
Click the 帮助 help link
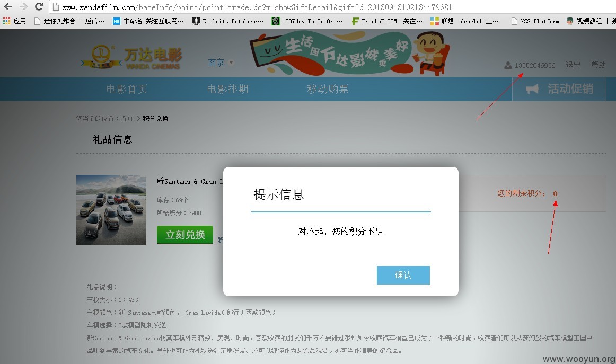(599, 65)
